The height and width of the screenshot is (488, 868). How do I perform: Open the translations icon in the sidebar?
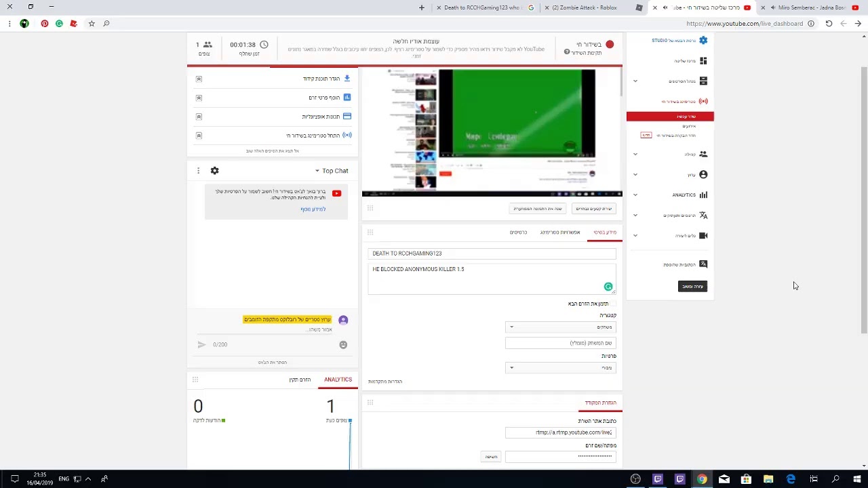(x=703, y=215)
